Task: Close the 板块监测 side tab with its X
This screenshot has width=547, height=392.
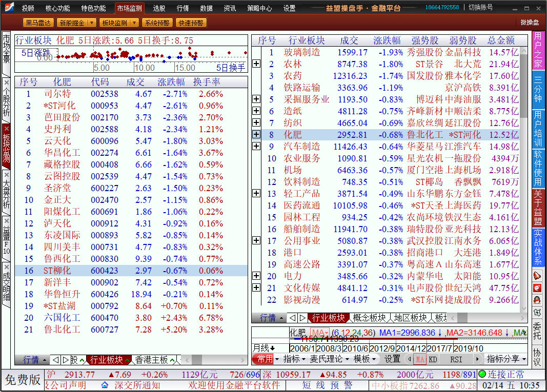Action: (x=6, y=129)
